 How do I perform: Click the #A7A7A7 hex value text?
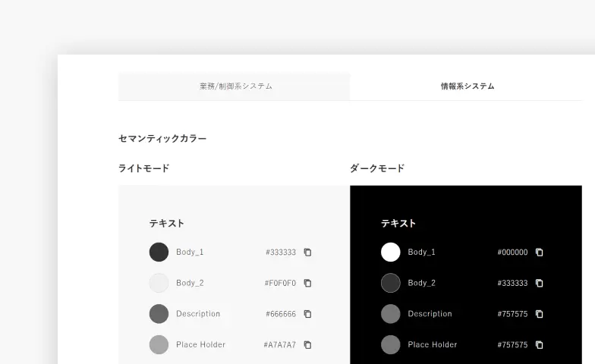[x=280, y=345]
